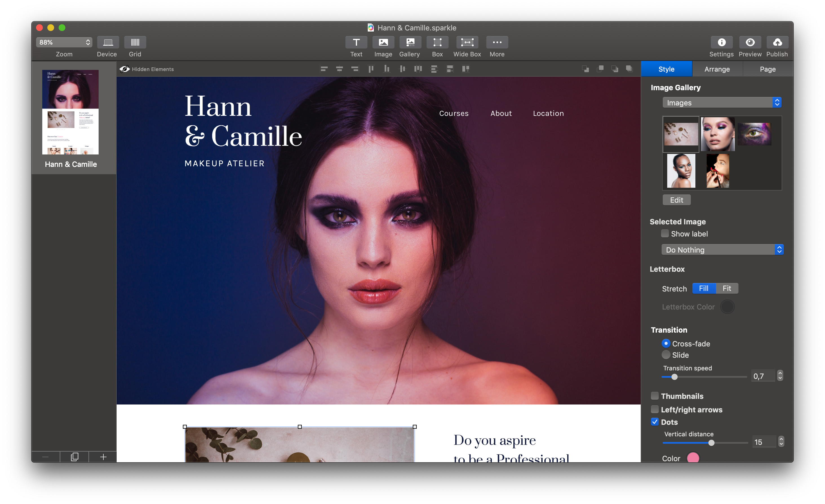This screenshot has height=504, width=825.
Task: Uncheck the Dots checkbox
Action: [655, 422]
